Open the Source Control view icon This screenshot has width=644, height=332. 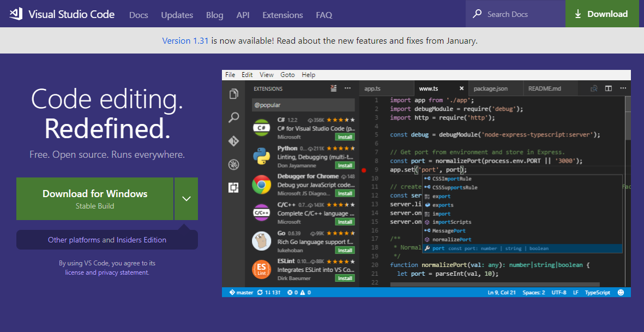pos(234,141)
